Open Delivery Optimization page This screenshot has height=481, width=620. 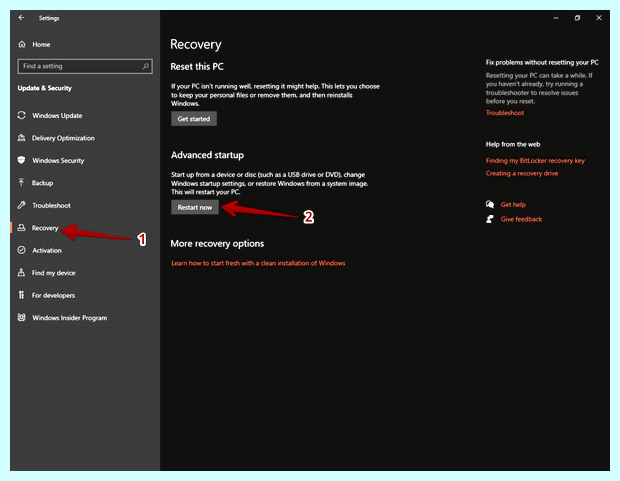(x=63, y=138)
